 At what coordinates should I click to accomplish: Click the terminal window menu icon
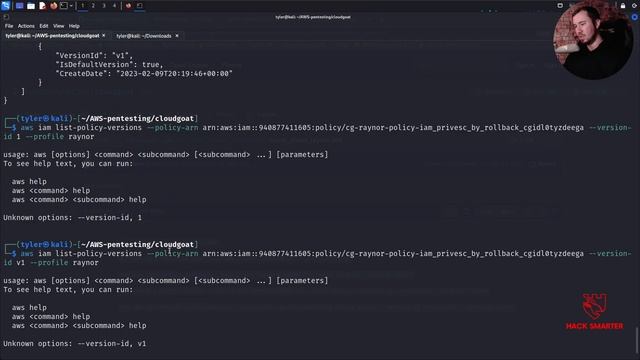[x=6, y=17]
